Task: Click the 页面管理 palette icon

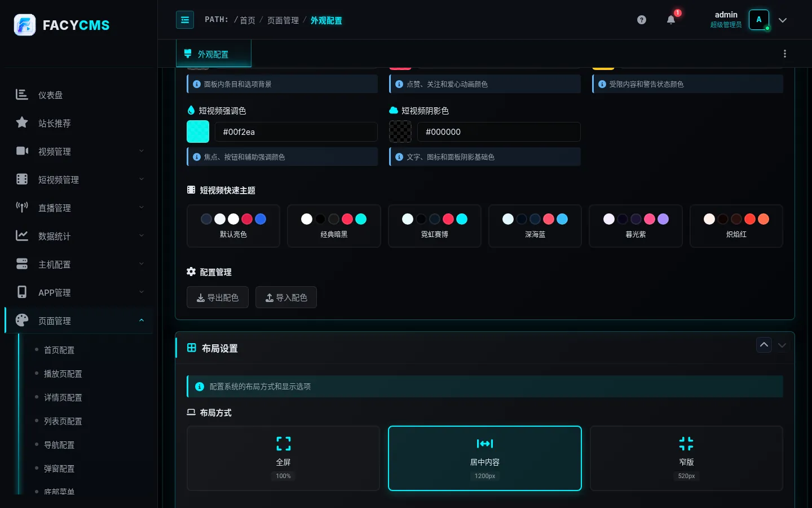Action: (x=22, y=320)
